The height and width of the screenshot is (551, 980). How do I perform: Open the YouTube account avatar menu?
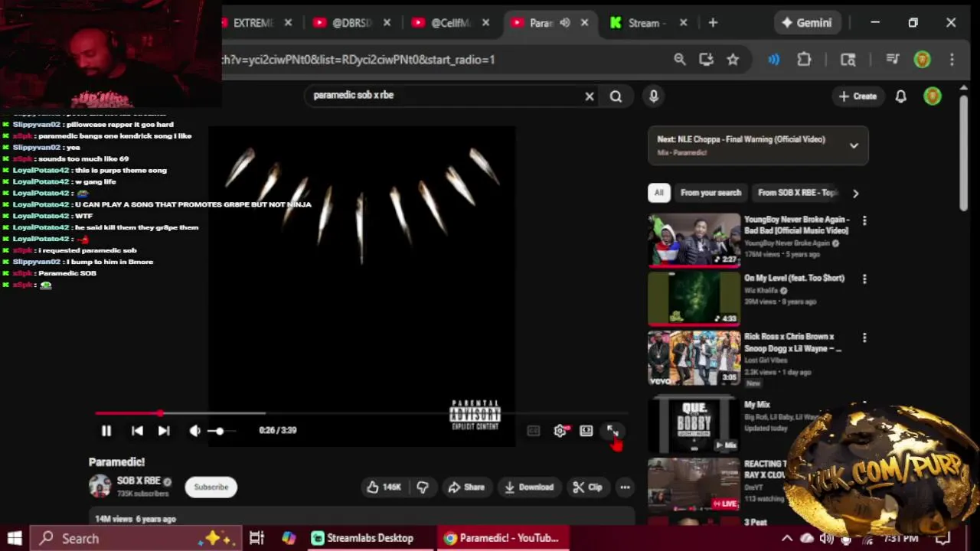(933, 96)
